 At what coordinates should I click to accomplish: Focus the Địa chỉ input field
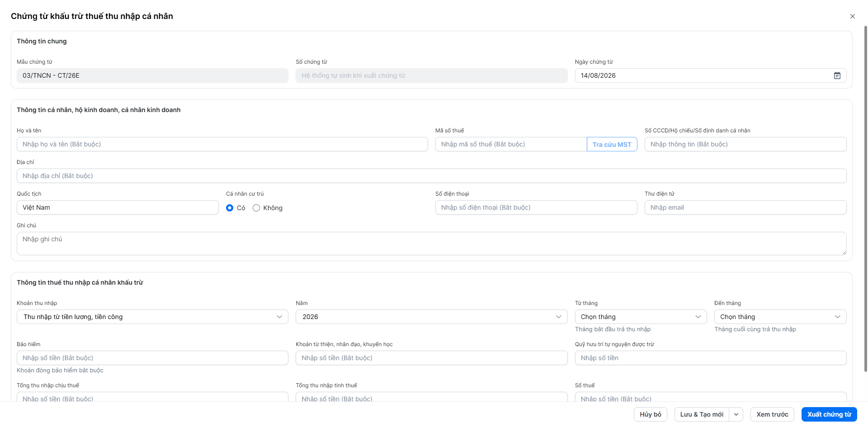(432, 176)
